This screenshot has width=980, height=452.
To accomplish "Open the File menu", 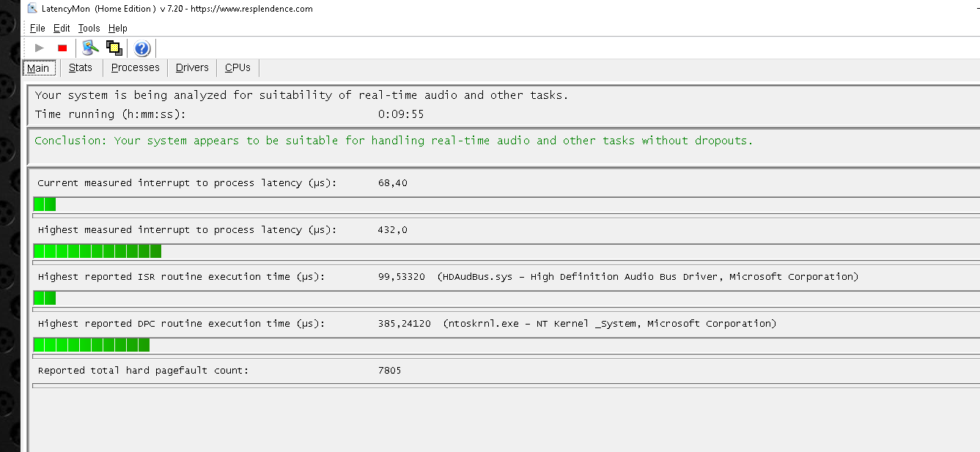I will coord(37,28).
